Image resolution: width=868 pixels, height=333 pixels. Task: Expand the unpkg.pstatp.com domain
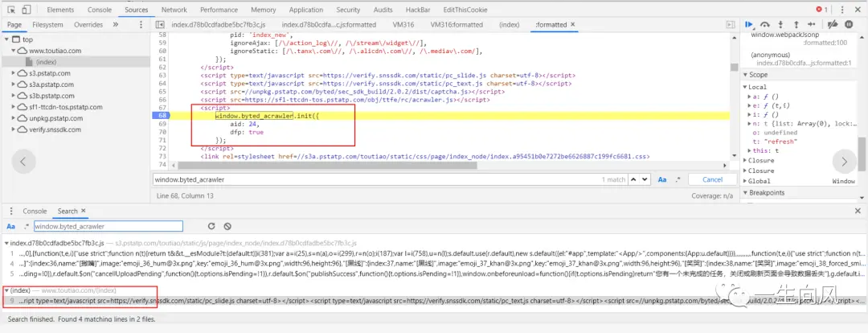tap(14, 118)
